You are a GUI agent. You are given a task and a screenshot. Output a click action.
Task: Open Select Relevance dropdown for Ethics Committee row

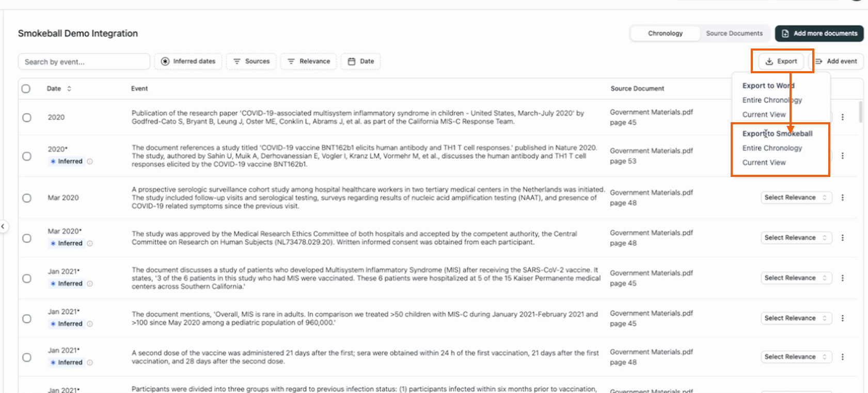(796, 238)
